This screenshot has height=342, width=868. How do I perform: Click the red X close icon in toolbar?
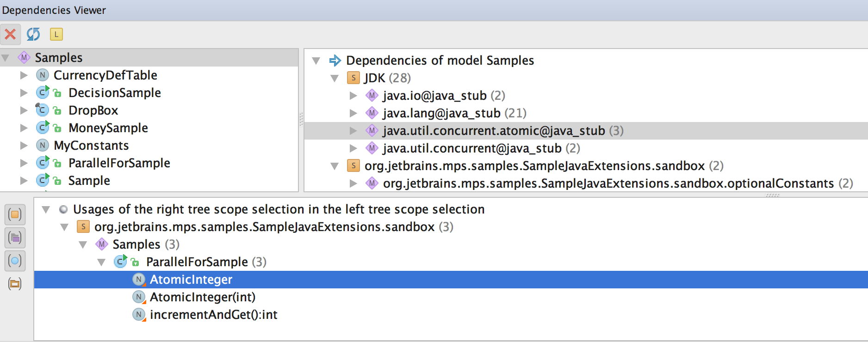click(10, 34)
